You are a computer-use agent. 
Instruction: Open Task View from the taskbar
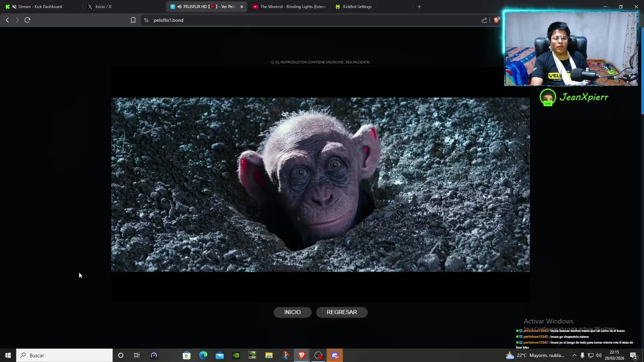click(x=136, y=355)
